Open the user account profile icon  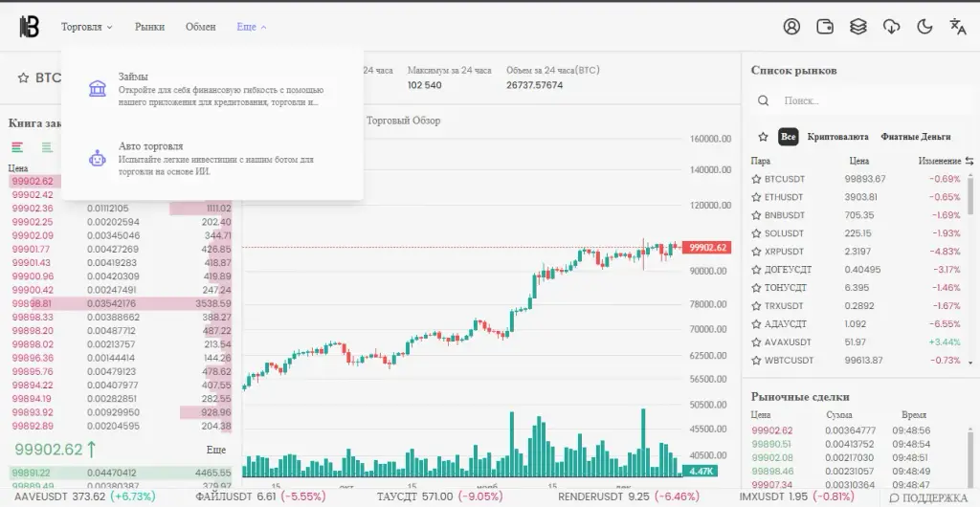click(791, 26)
